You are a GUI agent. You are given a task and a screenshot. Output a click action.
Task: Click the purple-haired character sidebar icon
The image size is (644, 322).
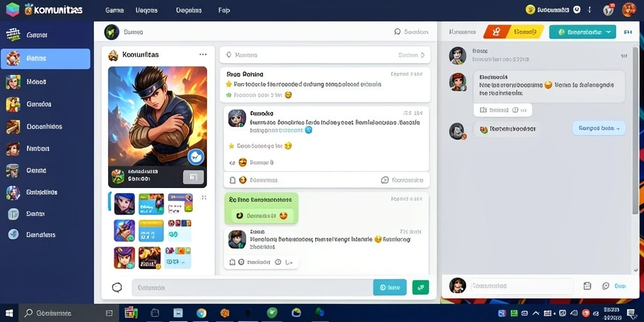(13, 192)
